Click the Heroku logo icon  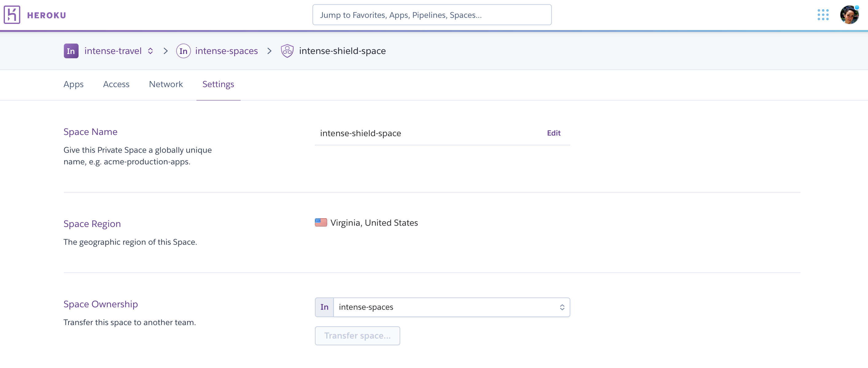click(x=12, y=15)
